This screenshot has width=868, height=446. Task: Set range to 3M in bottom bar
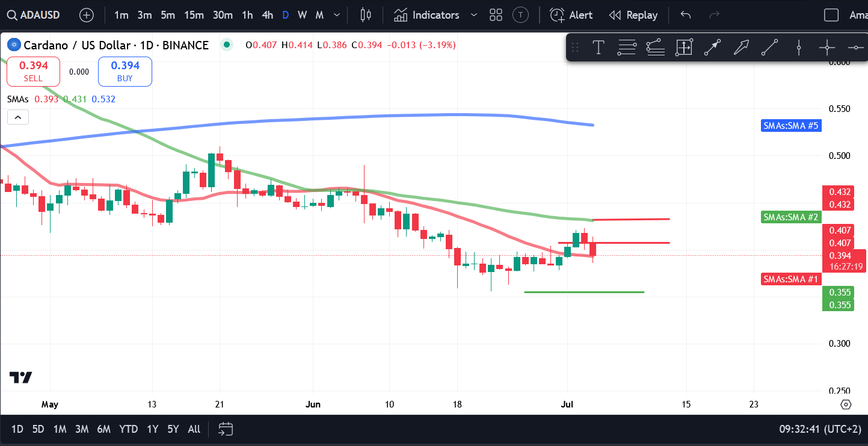point(82,429)
